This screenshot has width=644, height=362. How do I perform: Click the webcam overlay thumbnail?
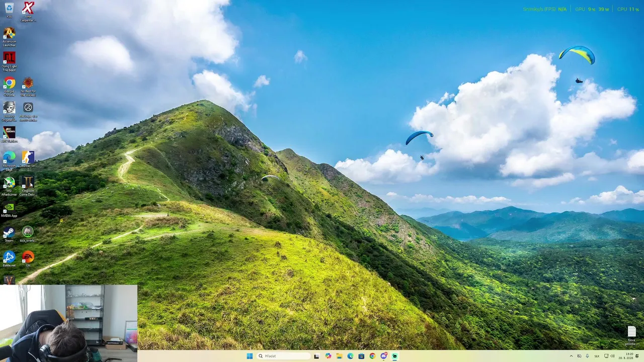[x=68, y=323]
